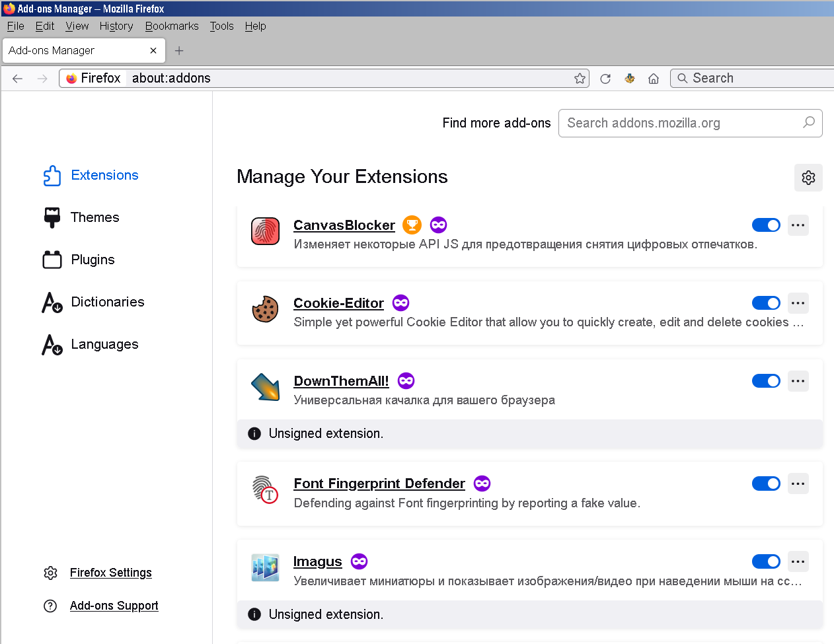Image resolution: width=834 pixels, height=644 pixels.
Task: Click Imagus's private browsing mask badge
Action: pos(359,561)
